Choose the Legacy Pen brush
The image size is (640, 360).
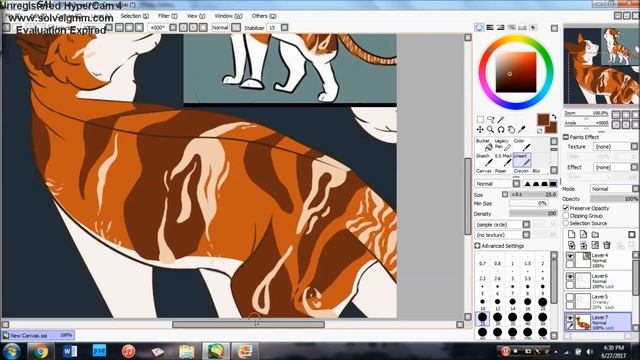(503, 144)
